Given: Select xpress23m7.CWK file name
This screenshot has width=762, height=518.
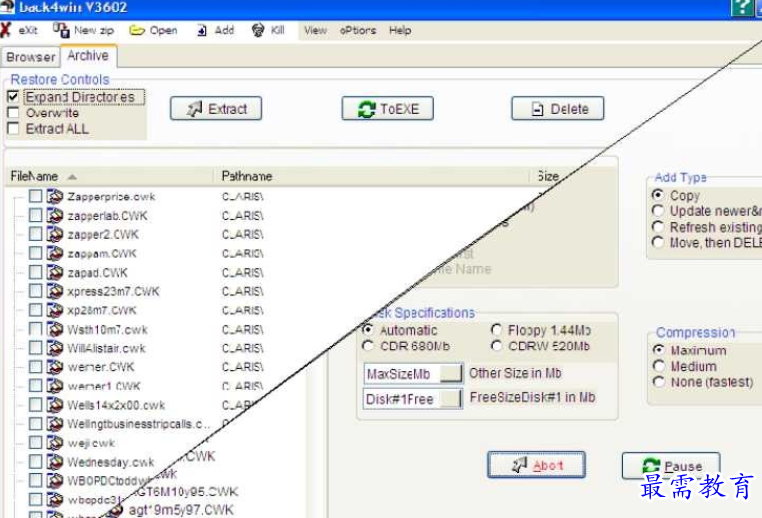Looking at the screenshot, I should pos(113,291).
